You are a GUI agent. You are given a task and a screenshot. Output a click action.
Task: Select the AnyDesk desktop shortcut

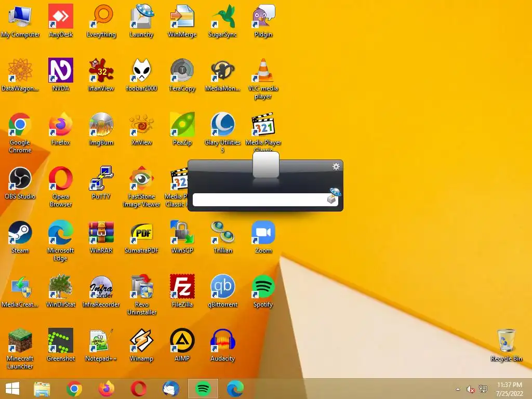tap(61, 21)
